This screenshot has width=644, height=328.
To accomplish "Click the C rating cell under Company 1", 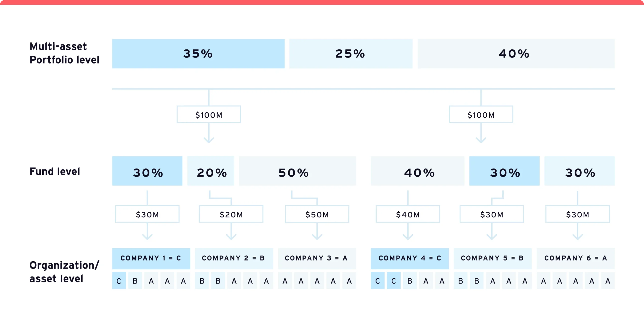I will tap(119, 281).
